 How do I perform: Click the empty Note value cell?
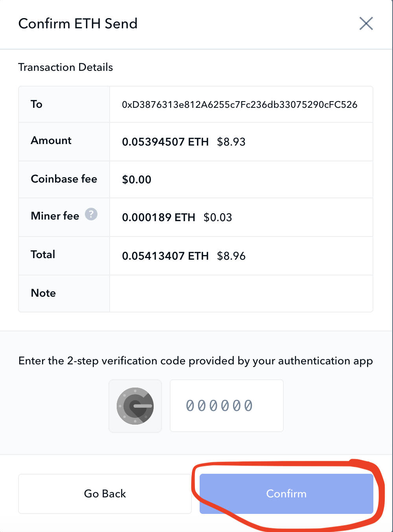241,294
